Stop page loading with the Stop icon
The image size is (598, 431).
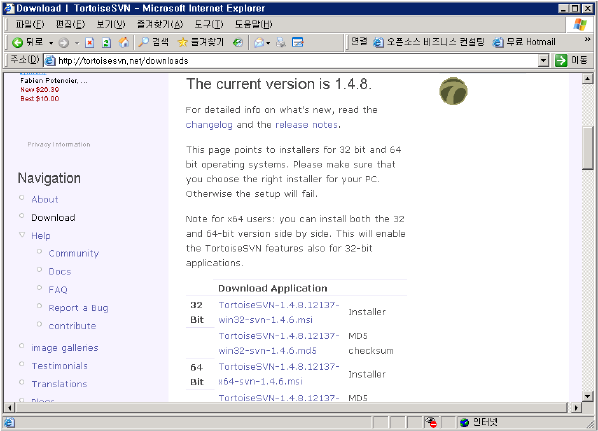point(90,42)
